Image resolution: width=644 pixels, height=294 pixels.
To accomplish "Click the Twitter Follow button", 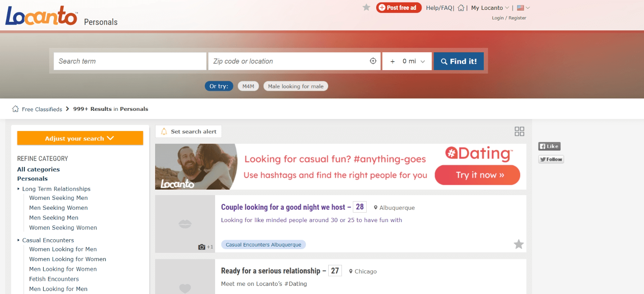I will coord(551,159).
